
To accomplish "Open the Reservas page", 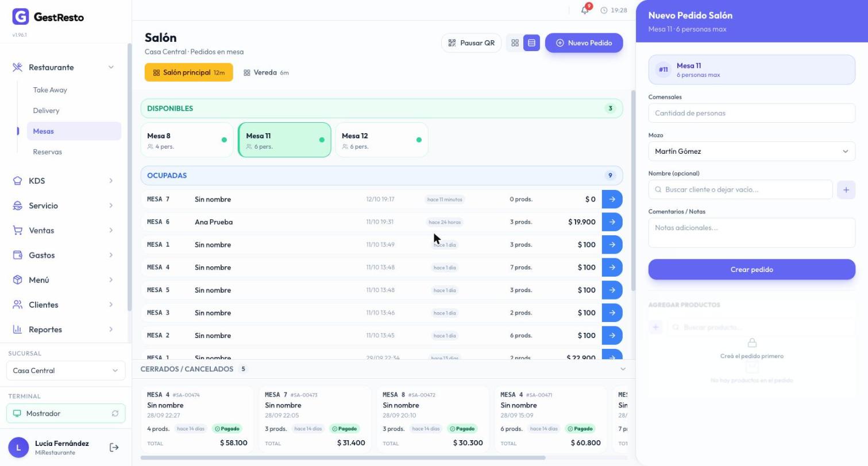I will pos(47,152).
